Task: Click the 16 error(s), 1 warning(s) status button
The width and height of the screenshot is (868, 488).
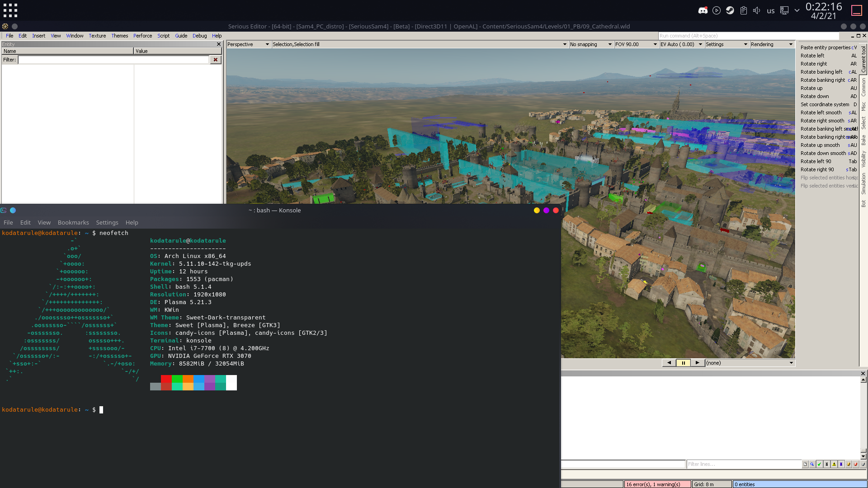Action: [x=657, y=484]
